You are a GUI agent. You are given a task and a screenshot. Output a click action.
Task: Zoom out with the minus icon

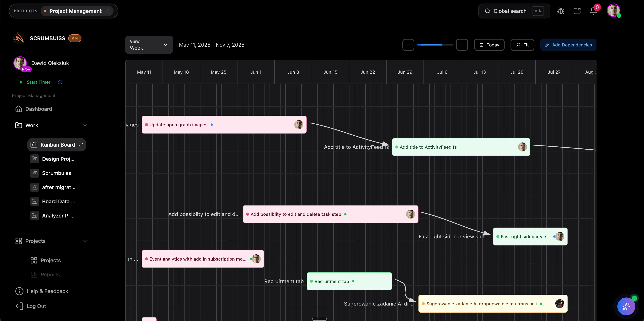pos(408,45)
